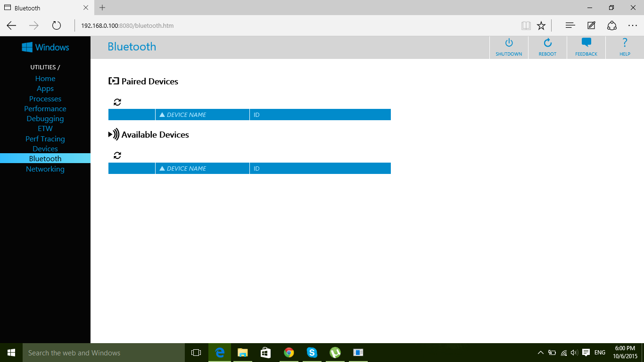Go to the Home page
The width and height of the screenshot is (644, 362).
tap(45, 79)
